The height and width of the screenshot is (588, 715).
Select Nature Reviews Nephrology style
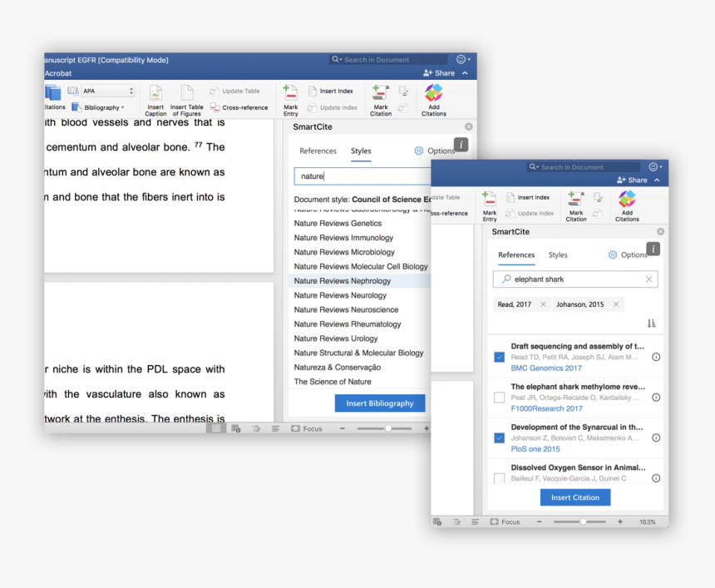[x=360, y=281]
